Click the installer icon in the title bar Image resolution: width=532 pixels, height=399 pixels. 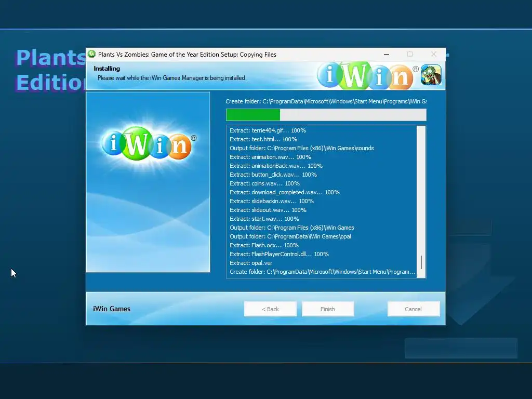pos(91,54)
